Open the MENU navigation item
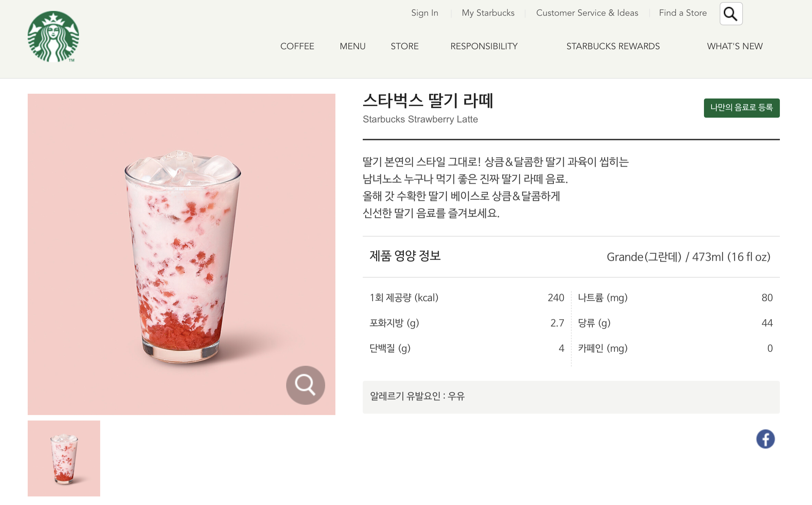 pyautogui.click(x=352, y=46)
